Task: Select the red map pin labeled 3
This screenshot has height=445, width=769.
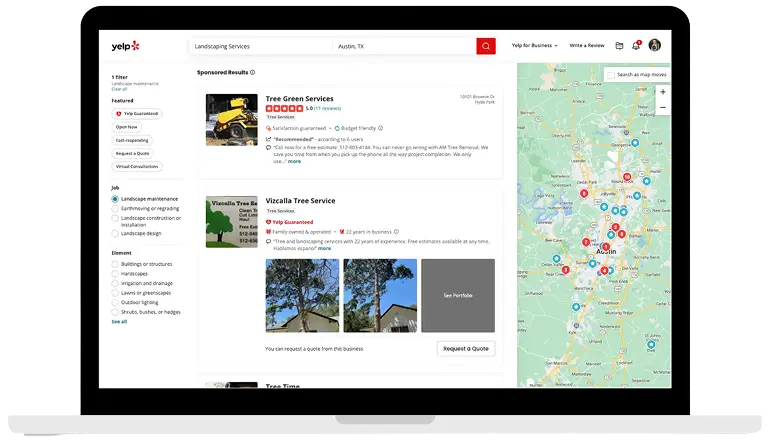Action: pyautogui.click(x=565, y=270)
